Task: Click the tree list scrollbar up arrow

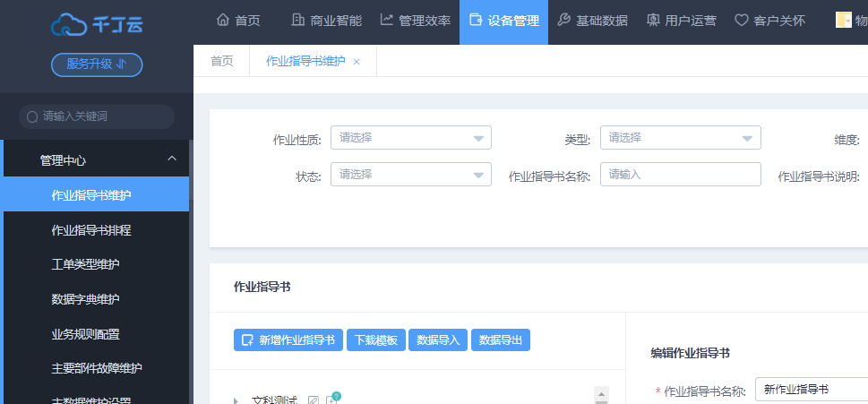Action: point(601,394)
